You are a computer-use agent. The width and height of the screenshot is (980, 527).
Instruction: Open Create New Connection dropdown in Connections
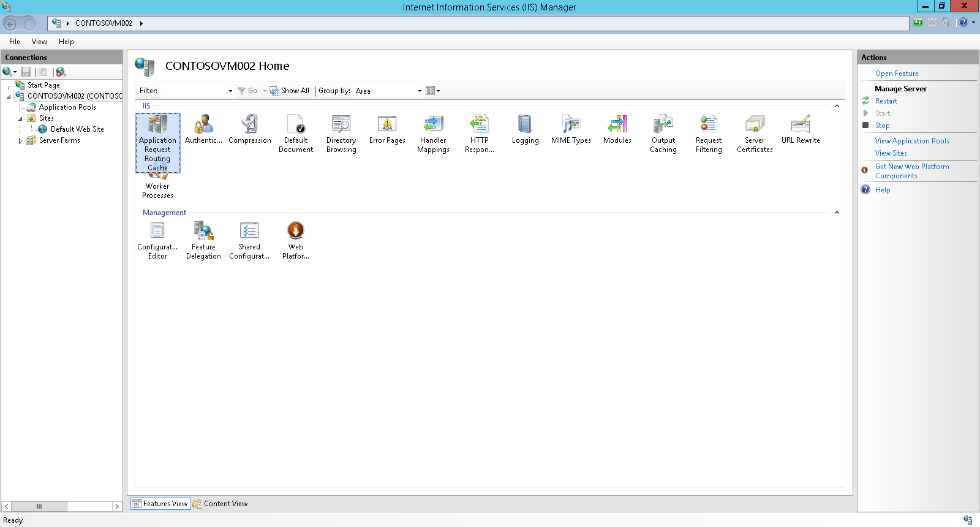point(9,72)
